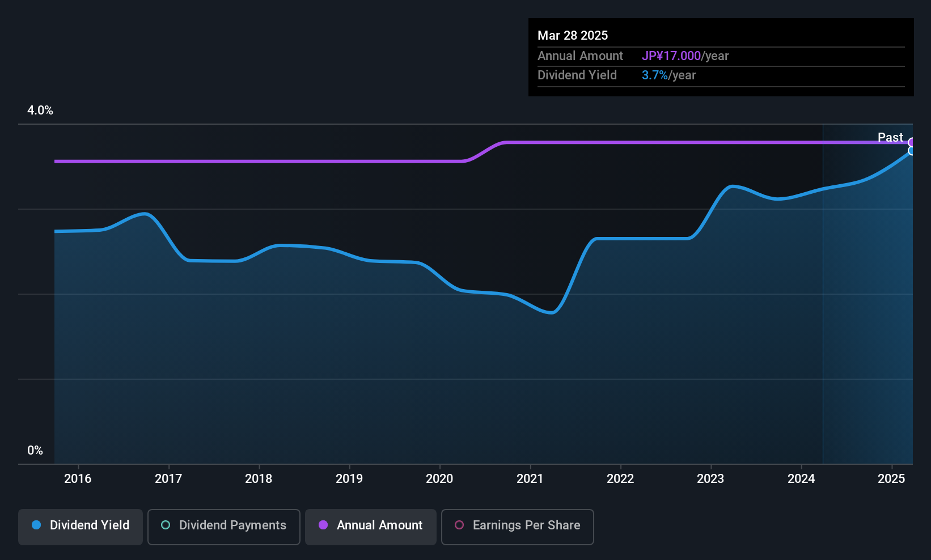This screenshot has height=560, width=931.
Task: Click the Past region label
Action: (890, 137)
